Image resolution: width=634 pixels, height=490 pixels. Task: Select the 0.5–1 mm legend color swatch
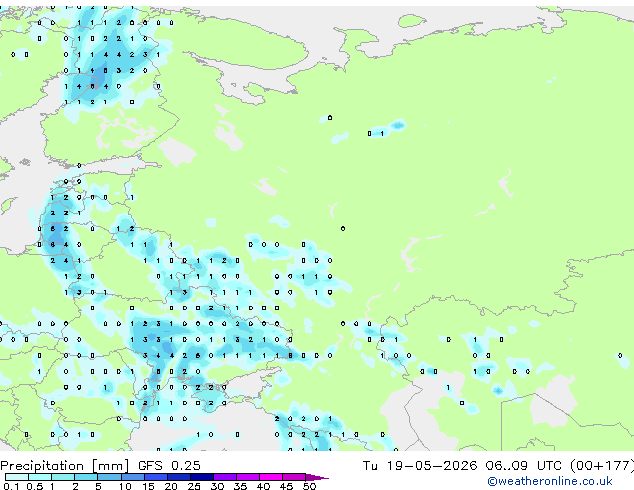pyautogui.click(x=40, y=477)
